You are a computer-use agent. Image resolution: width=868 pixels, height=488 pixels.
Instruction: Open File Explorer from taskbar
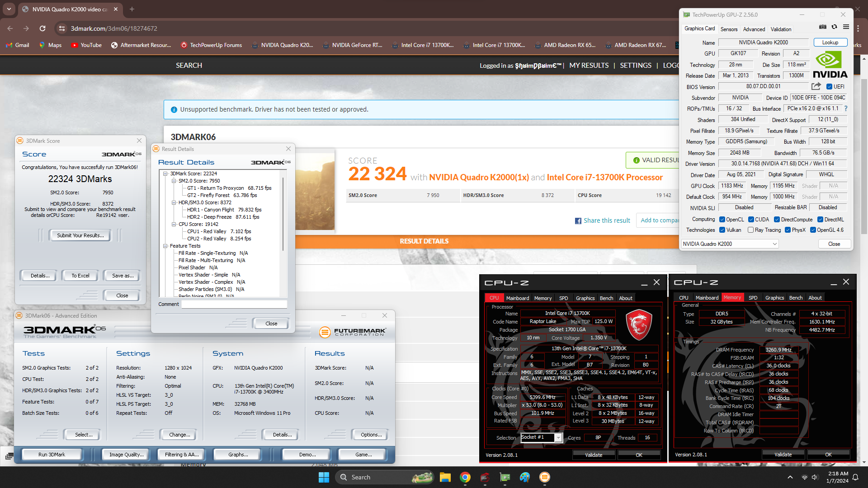click(x=445, y=477)
